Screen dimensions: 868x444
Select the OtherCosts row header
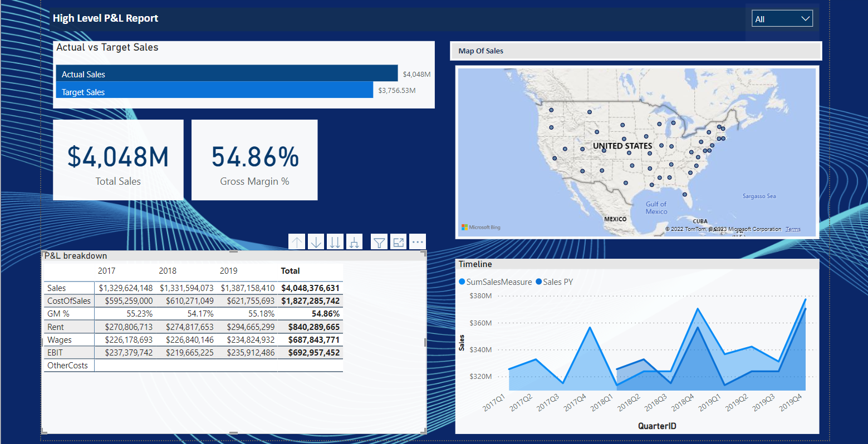click(x=67, y=366)
